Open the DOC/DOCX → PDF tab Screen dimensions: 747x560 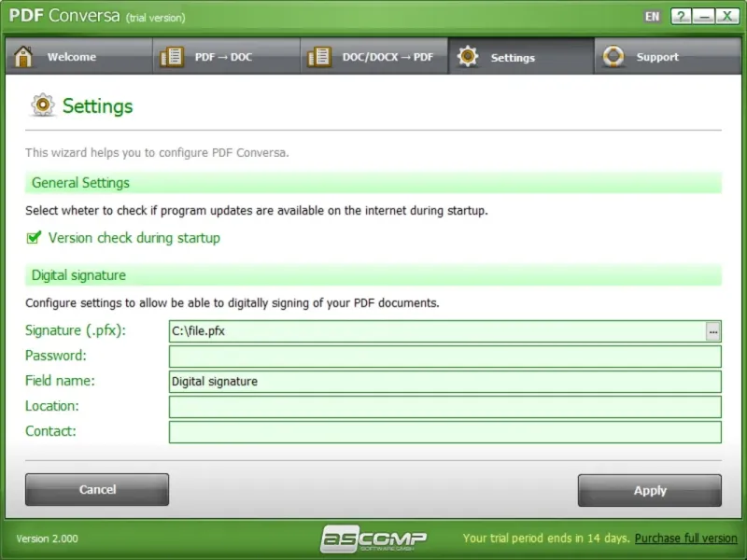374,56
